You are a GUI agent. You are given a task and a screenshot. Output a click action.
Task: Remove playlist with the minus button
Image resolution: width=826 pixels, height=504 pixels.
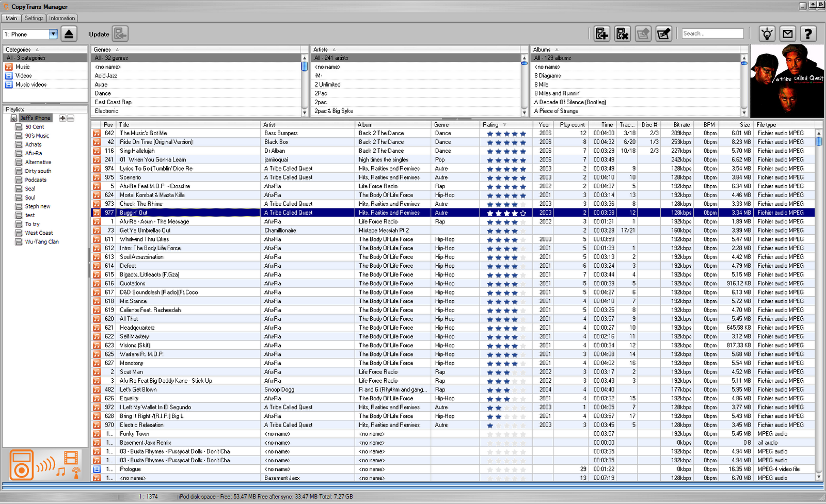71,118
